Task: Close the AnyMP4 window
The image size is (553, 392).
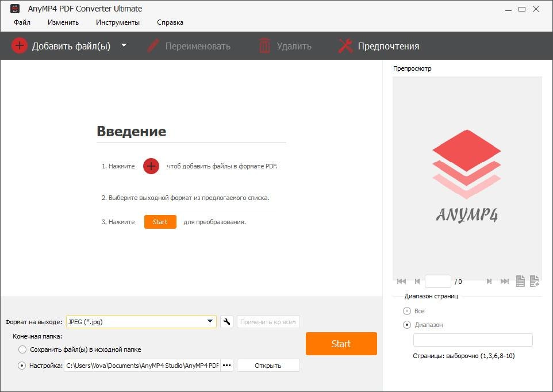Action: 536,9
